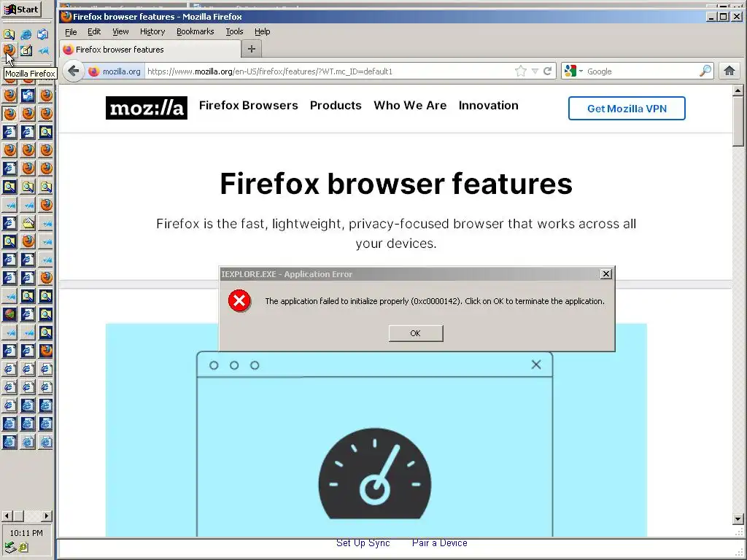
Task: Click the page scrollbar down arrow
Action: point(738,519)
